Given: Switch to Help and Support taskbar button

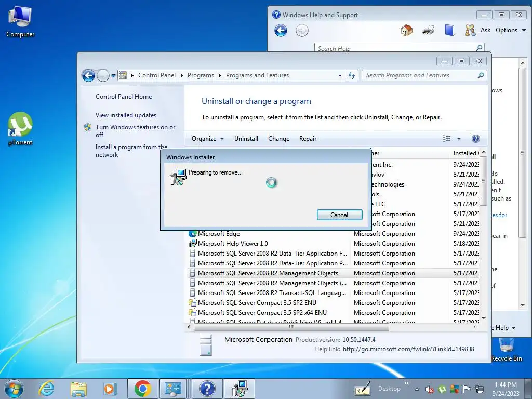Looking at the screenshot, I should point(207,389).
